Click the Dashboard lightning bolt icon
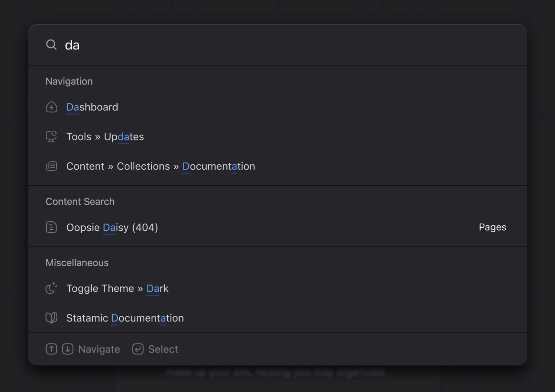 [51, 107]
